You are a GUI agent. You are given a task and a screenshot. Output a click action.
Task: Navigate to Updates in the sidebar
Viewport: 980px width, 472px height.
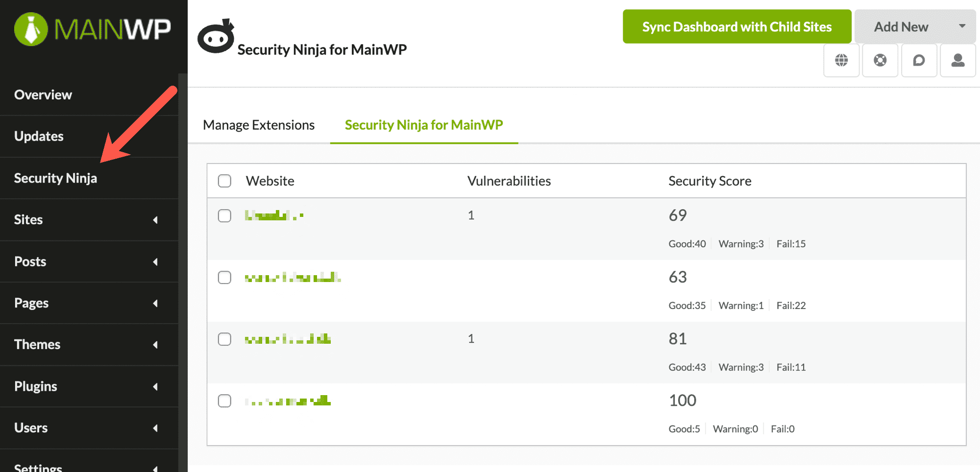point(39,136)
